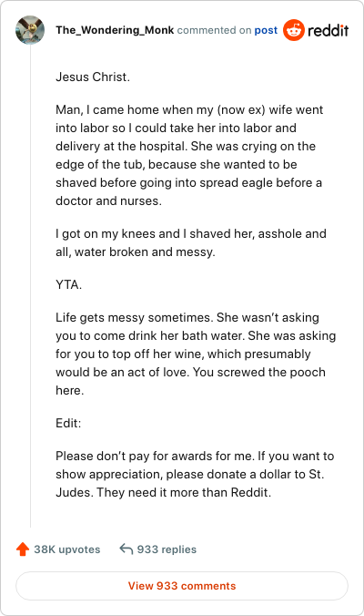364x616 pixels.
Task: Click the paragraph starting 'Man, I came home'
Action: 189,155
